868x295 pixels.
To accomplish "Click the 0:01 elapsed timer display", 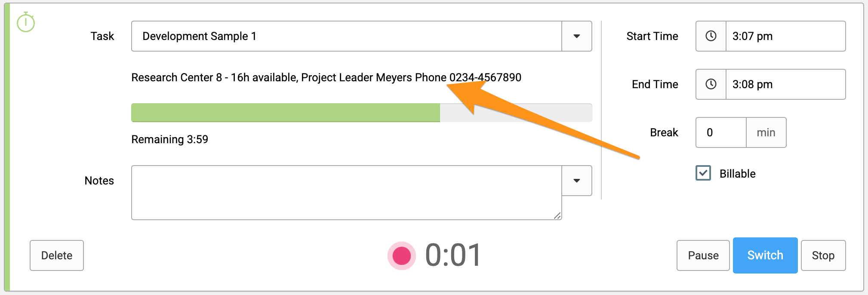I will point(453,255).
